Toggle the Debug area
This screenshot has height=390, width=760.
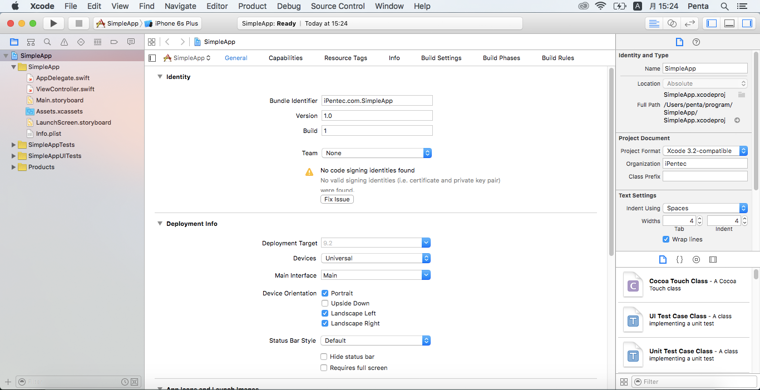tap(729, 23)
